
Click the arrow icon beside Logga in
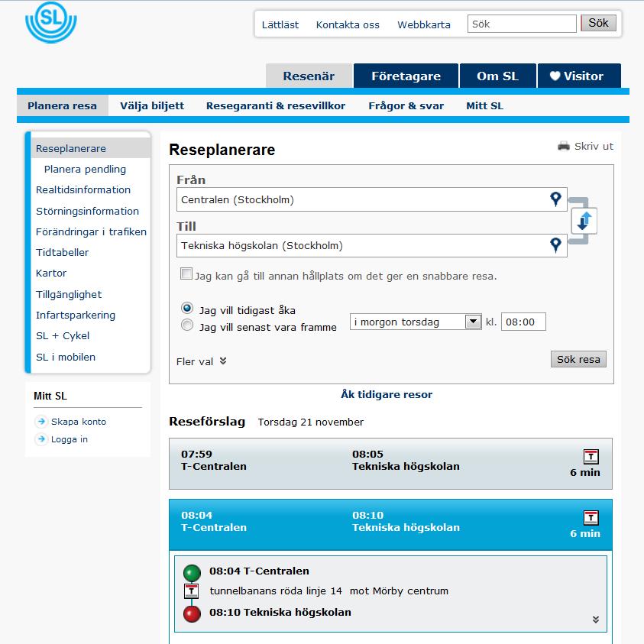tap(41, 439)
